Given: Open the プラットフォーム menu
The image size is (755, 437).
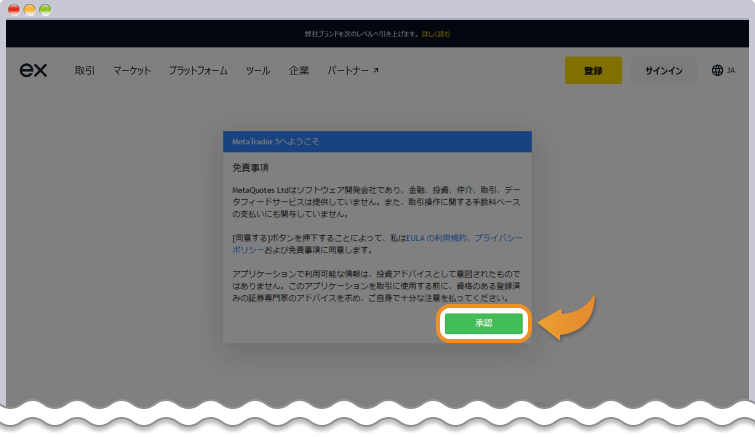Looking at the screenshot, I should [x=198, y=71].
